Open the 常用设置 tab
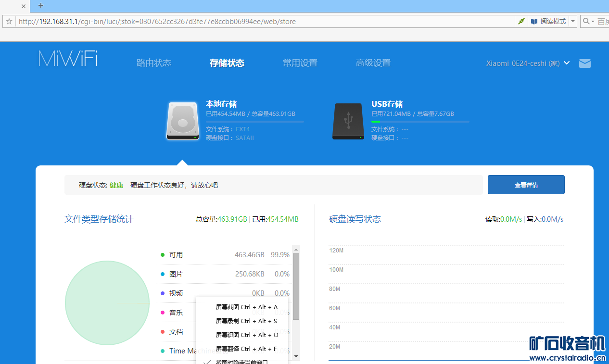 [300, 63]
